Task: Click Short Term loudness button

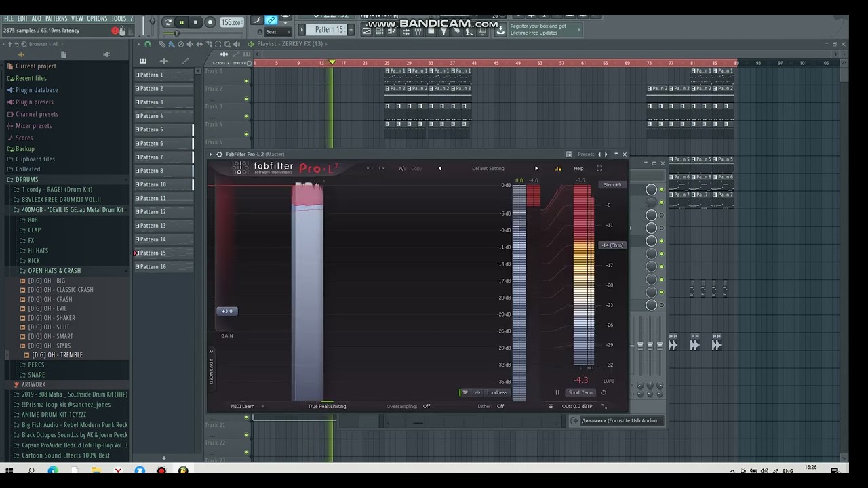Action: coord(580,392)
